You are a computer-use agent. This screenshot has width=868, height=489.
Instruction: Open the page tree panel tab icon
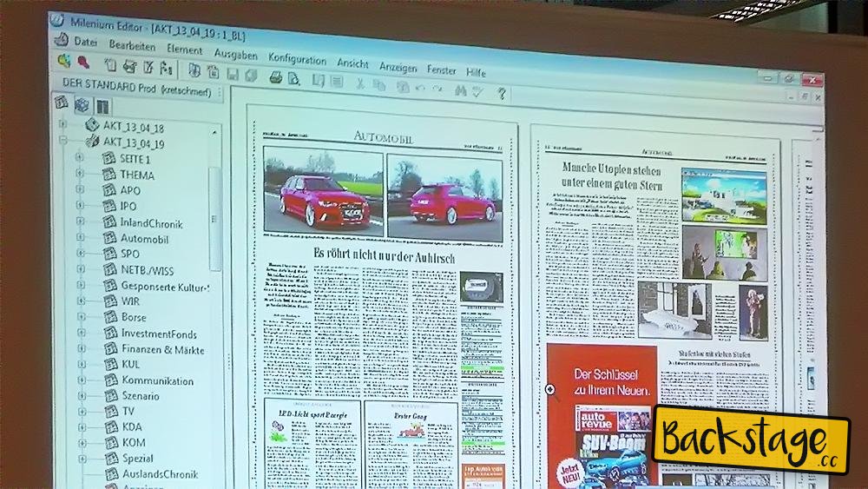(62, 102)
